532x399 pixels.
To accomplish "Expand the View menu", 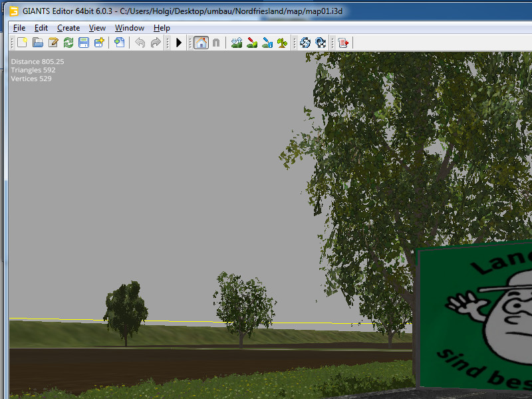I will pos(97,28).
